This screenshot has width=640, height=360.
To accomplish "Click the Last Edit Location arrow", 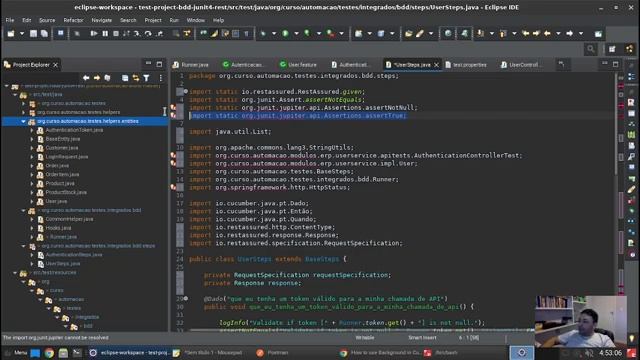I will [526, 33].
